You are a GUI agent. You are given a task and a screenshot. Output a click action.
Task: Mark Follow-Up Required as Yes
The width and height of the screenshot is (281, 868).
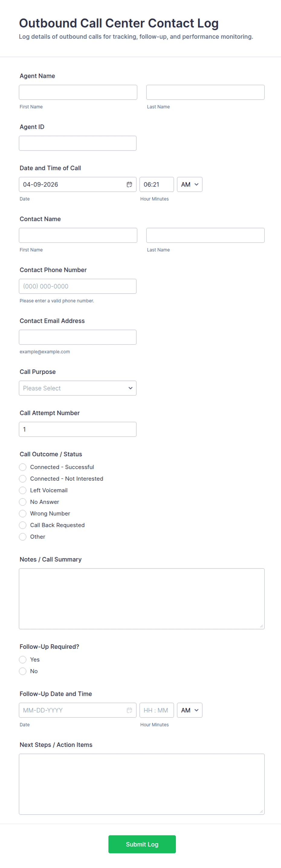23,659
